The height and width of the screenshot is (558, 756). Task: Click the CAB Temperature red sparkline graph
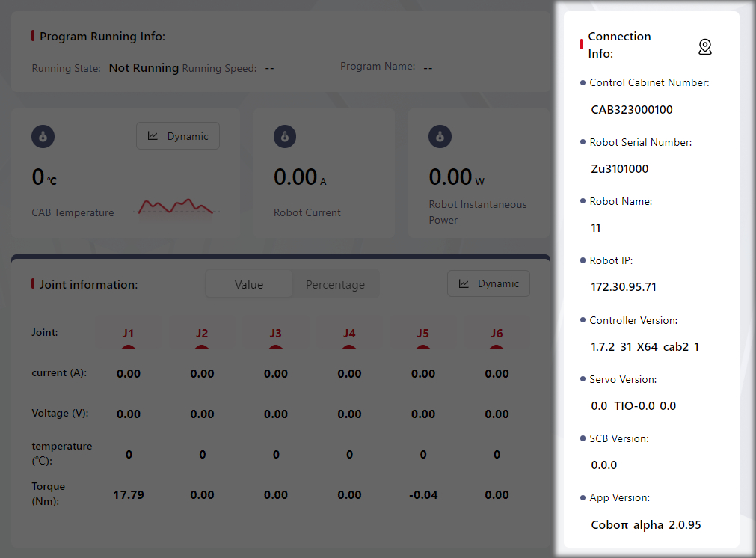(x=176, y=206)
